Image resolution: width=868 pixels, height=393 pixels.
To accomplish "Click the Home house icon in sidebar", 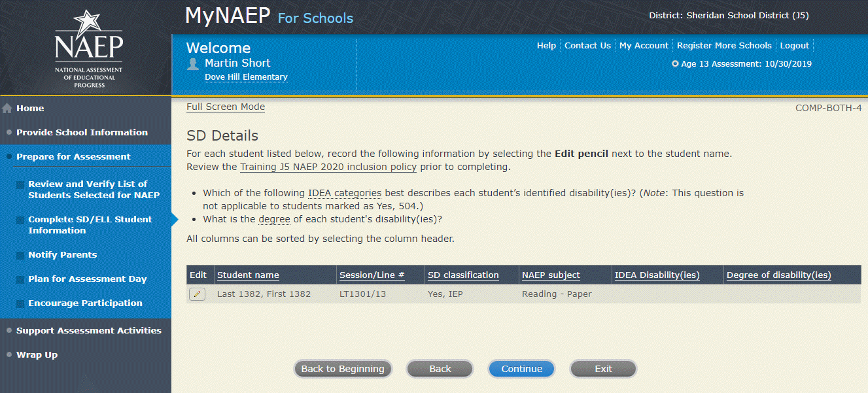I will (8, 109).
